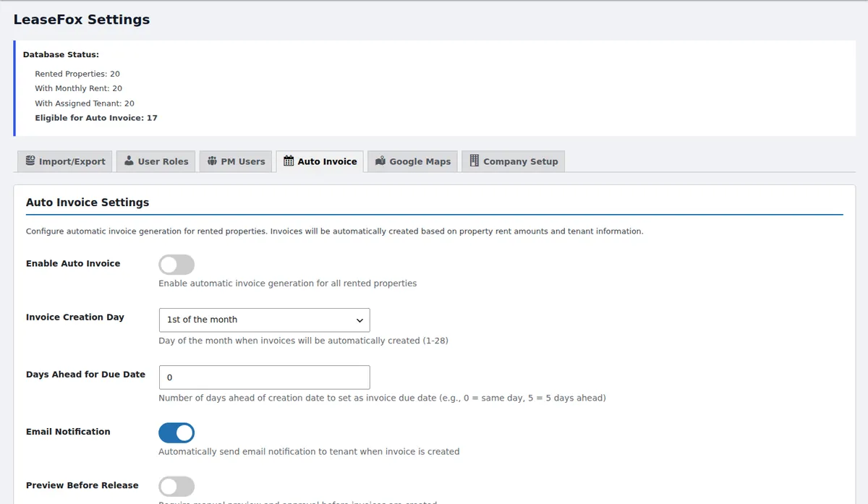Click the database icon on Import/Export tab
The height and width of the screenshot is (504, 868).
(30, 161)
